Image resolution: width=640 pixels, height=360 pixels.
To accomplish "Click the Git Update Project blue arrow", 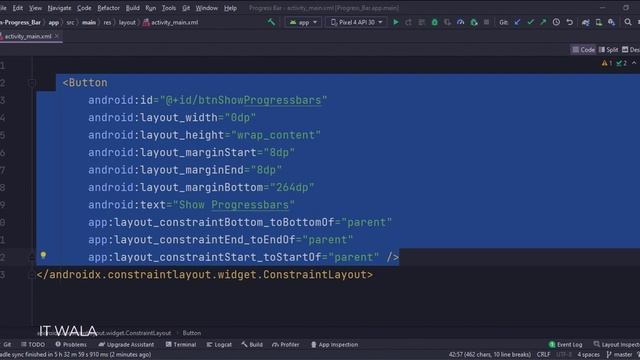I will click(x=518, y=22).
